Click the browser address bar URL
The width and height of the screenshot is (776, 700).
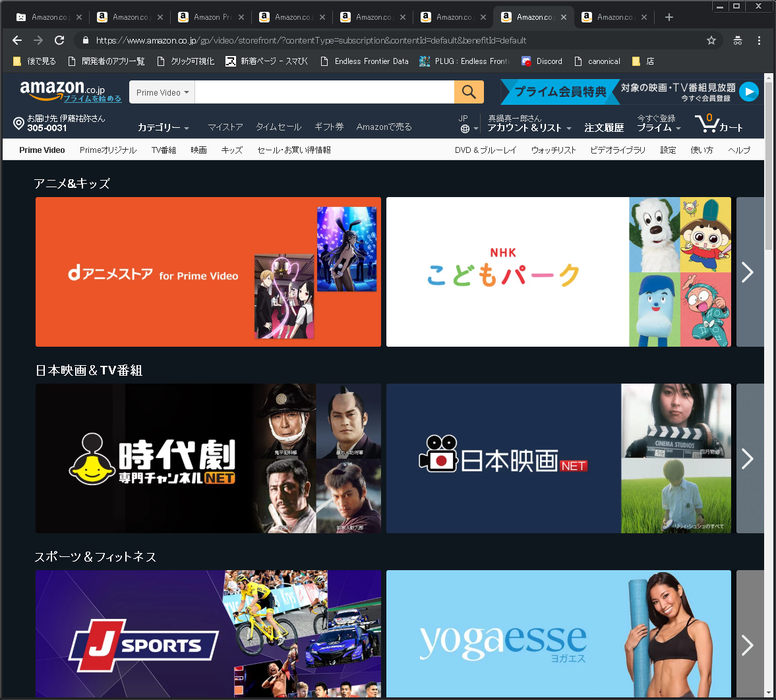coord(311,41)
